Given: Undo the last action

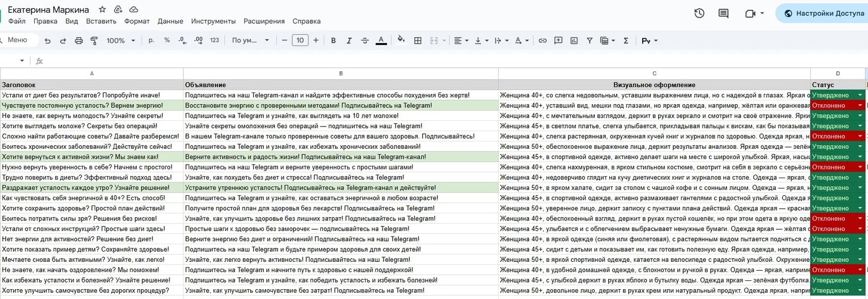Looking at the screenshot, I should coord(48,40).
